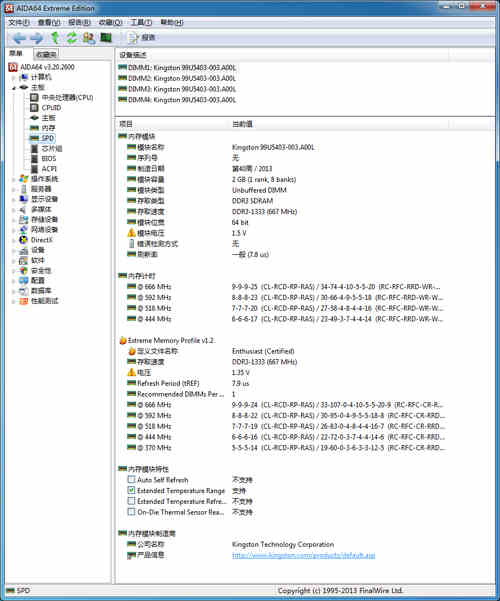The height and width of the screenshot is (601, 500).
Task: Toggle the Extended Temperature Refre... checkbox
Action: pyautogui.click(x=132, y=501)
